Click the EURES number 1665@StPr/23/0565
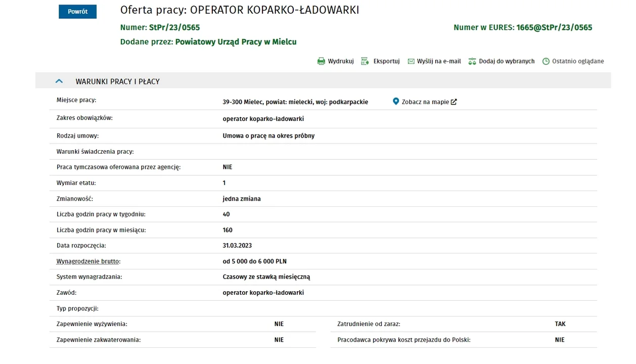Viewport: 636px width, 364px height. coord(554,27)
